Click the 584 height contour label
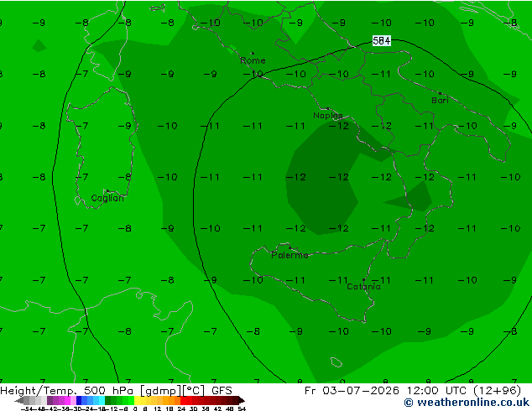Image resolution: width=532 pixels, height=411 pixels. coord(381,41)
